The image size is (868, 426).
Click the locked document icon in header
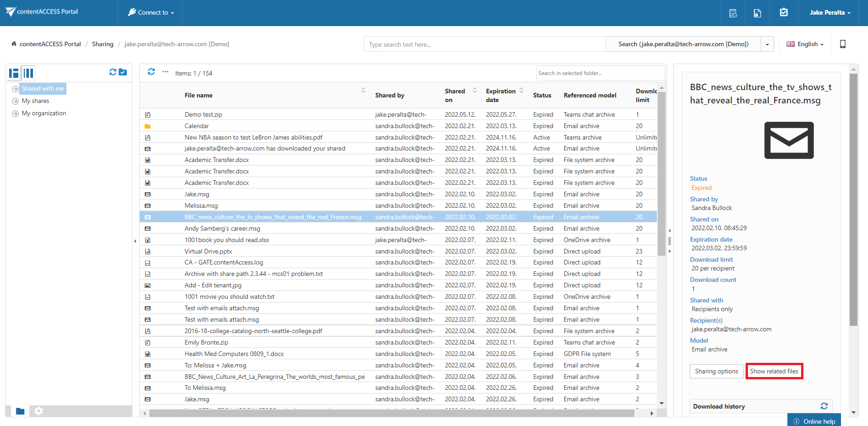[758, 13]
